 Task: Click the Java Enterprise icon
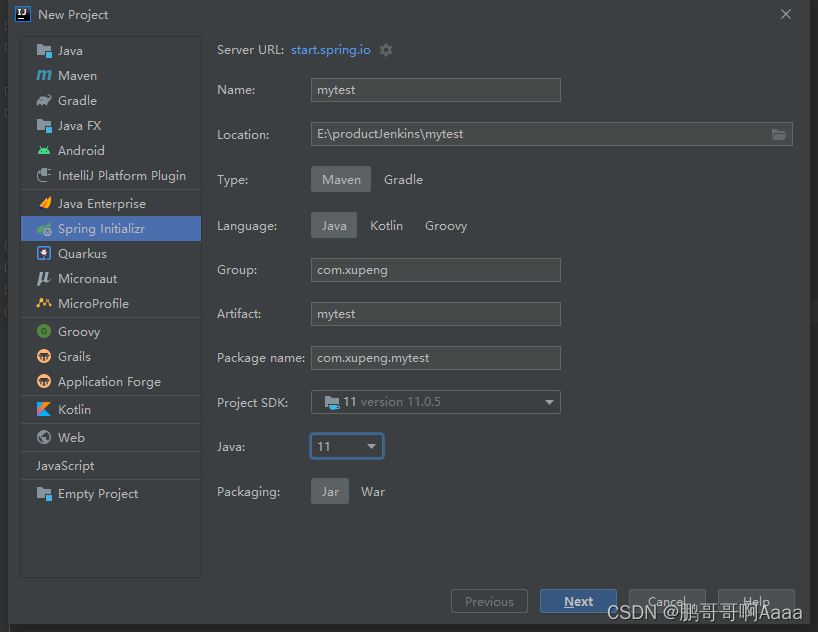(45, 203)
